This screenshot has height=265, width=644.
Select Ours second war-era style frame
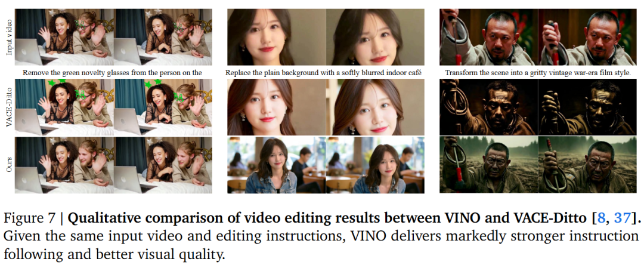tap(587, 165)
